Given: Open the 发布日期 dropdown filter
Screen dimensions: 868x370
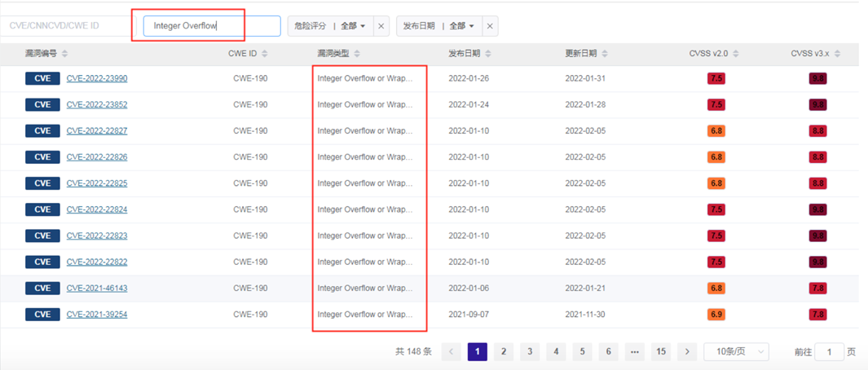Looking at the screenshot, I should click(x=438, y=26).
